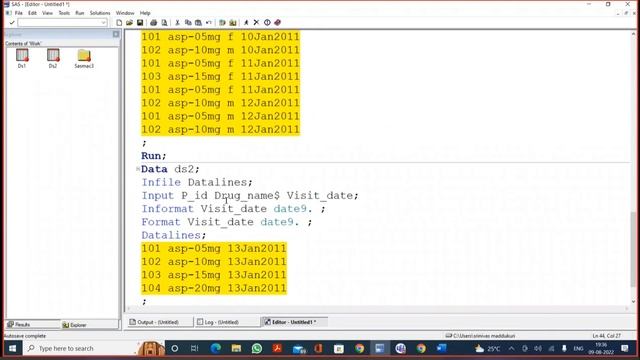Click the Paste toolbar icon
Image resolution: width=640 pixels, height=360 pixels.
click(198, 22)
